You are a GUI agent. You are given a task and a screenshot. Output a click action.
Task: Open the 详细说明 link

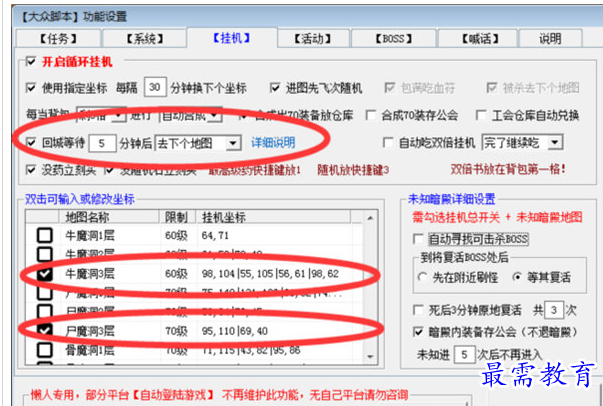(x=273, y=143)
